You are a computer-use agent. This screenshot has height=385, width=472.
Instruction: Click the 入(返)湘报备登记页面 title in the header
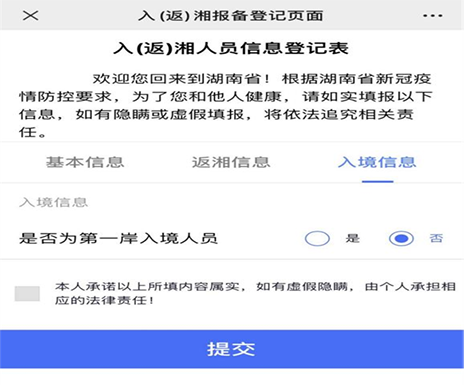231,16
